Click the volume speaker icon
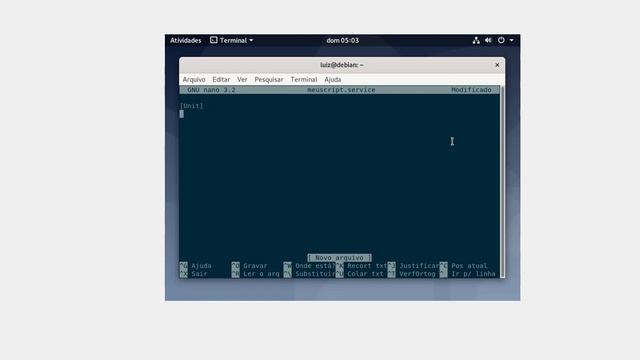The image size is (640, 360). tap(488, 40)
